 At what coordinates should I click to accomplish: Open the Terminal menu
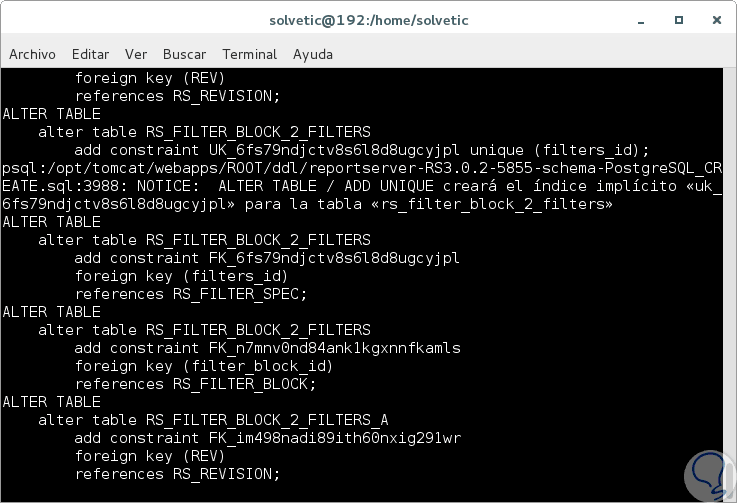click(249, 54)
